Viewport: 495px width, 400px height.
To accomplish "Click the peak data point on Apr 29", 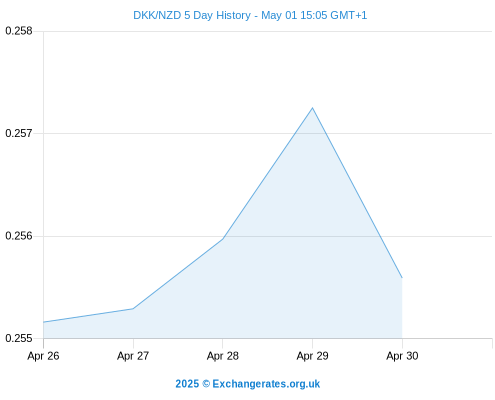I will coord(312,108).
